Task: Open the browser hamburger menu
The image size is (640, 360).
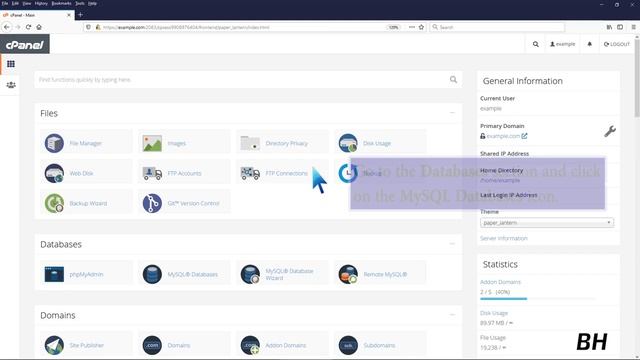Action: click(x=633, y=27)
